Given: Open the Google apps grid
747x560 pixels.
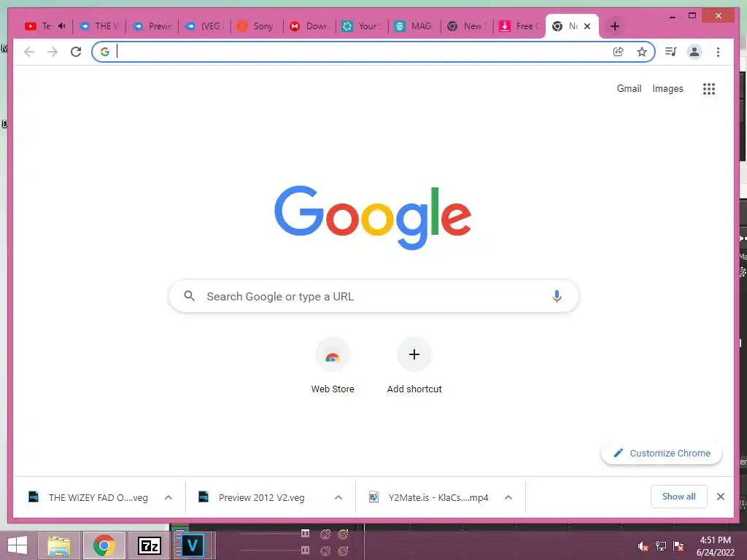Looking at the screenshot, I should [x=709, y=88].
